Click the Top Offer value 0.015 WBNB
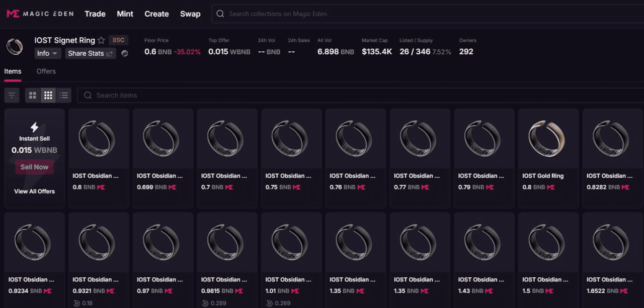 (x=229, y=52)
